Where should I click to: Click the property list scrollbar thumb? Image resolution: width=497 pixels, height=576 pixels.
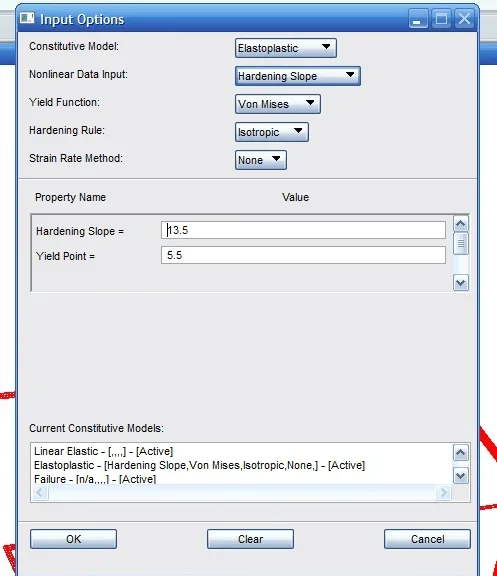click(x=461, y=243)
